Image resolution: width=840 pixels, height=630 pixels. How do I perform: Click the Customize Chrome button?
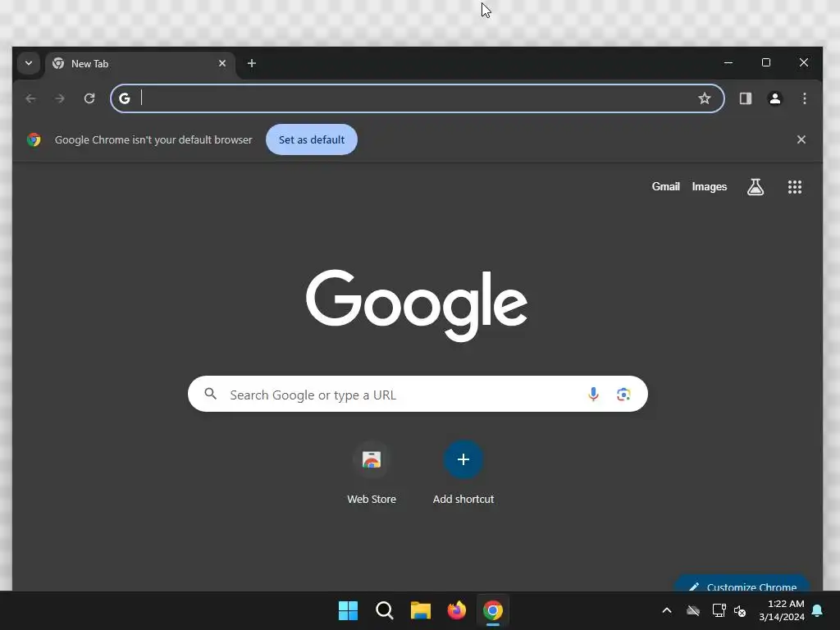click(742, 584)
